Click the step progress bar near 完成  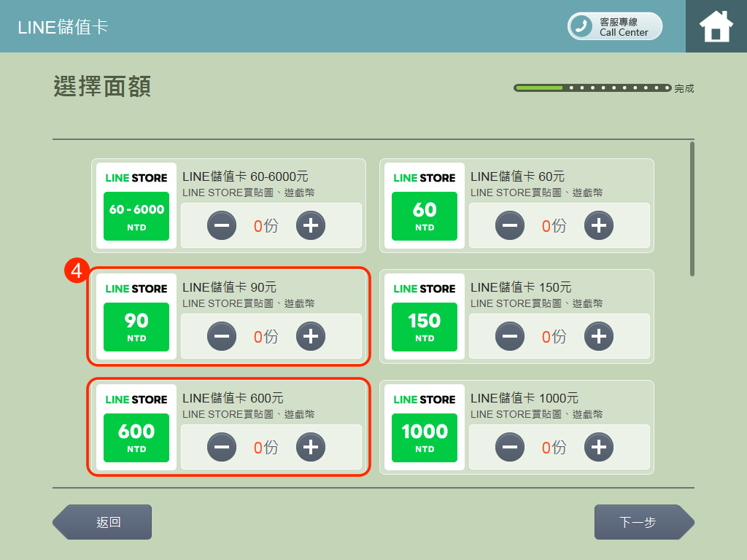592,87
